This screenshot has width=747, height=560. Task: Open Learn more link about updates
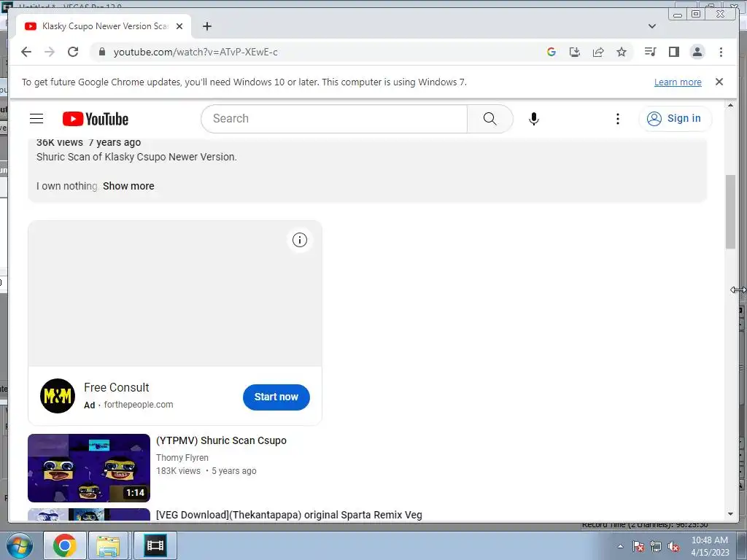coord(678,82)
